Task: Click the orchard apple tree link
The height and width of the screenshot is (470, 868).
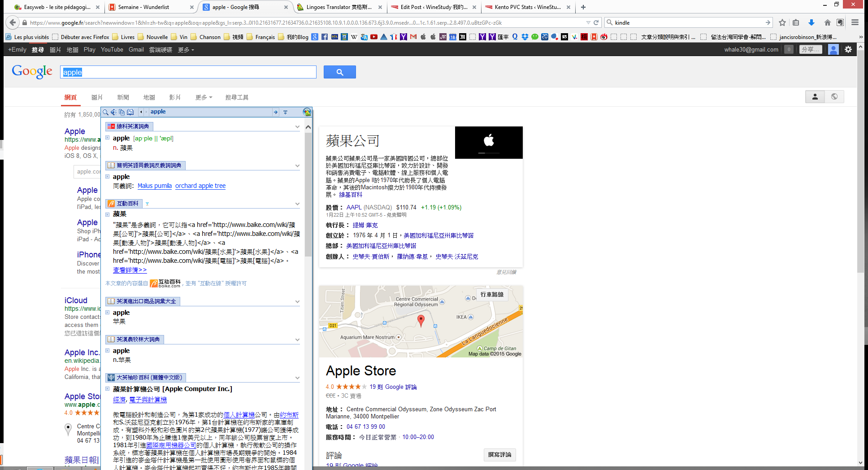Action: 200,186
